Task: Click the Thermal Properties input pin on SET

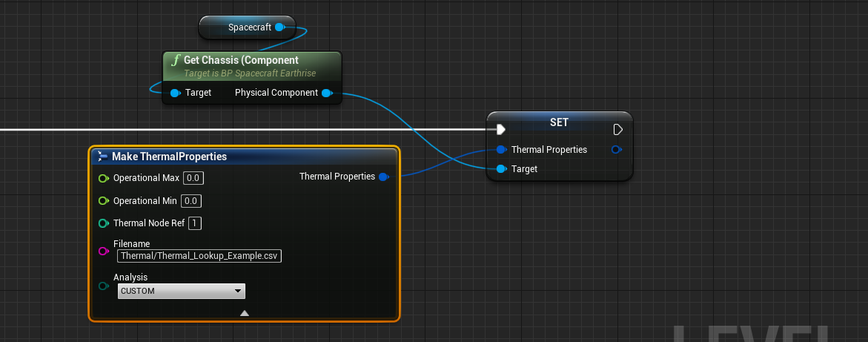Action: (501, 150)
